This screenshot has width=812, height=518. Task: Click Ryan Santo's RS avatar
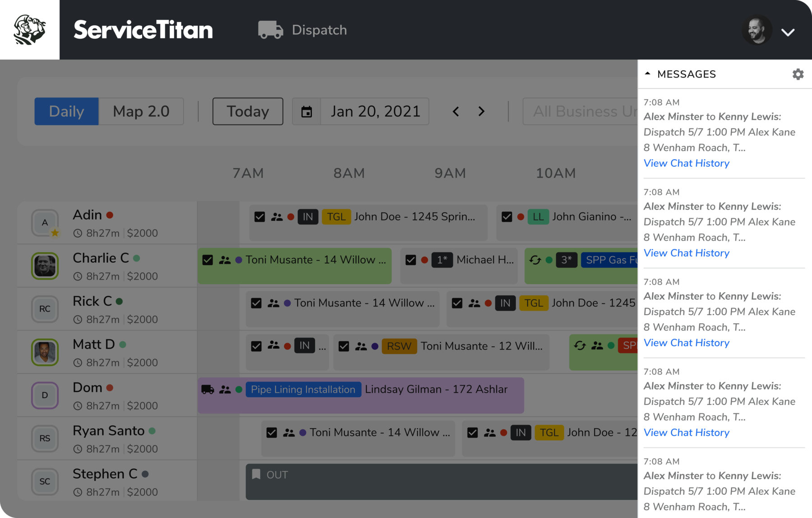45,438
